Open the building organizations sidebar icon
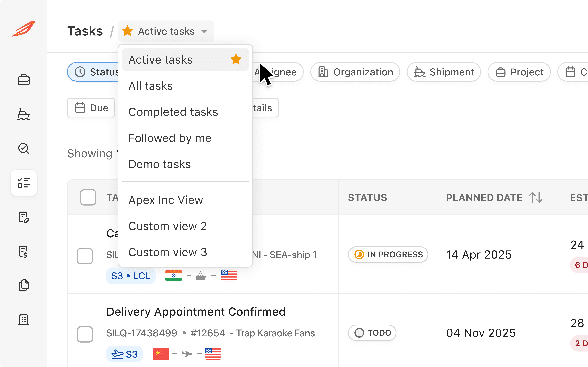 click(24, 320)
